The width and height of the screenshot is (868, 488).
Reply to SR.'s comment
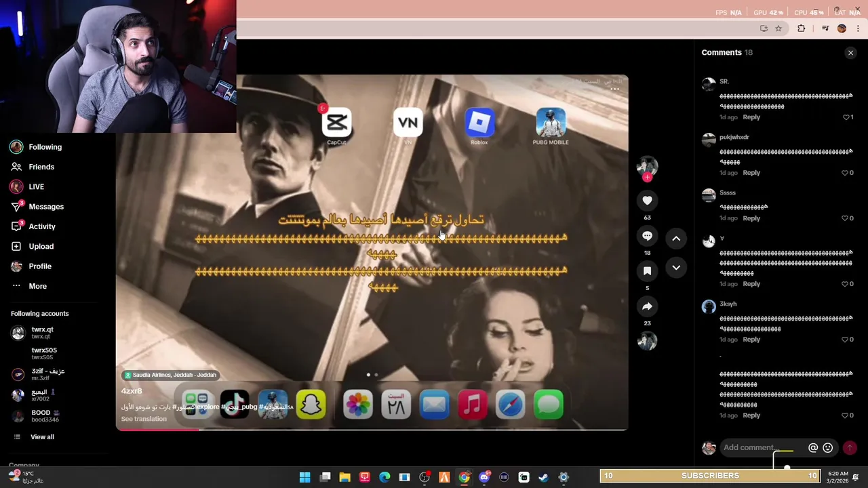pyautogui.click(x=751, y=117)
